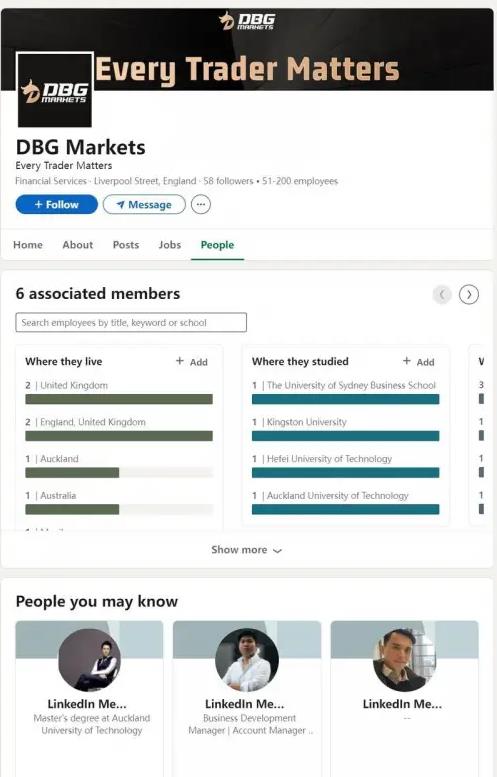This screenshot has height=777, width=497.
Task: Click 'Master's degree at Auckland University of Technology' text
Action: tap(92, 724)
